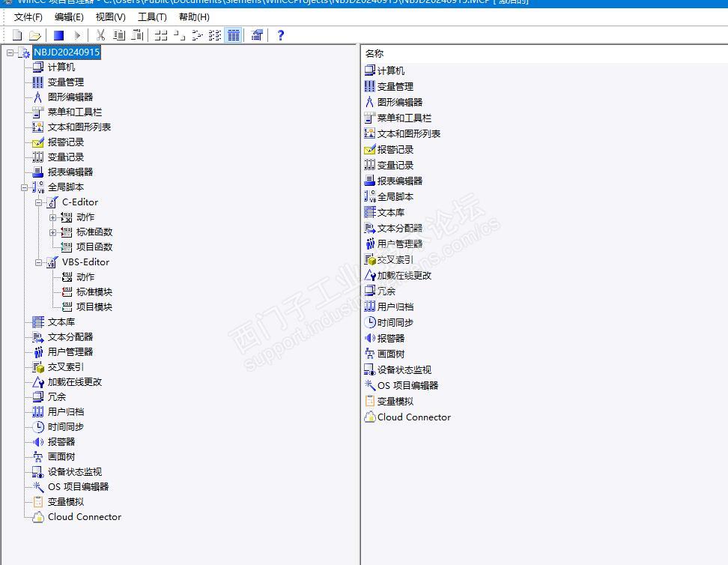Click the Activate runtime play icon
The height and width of the screenshot is (565, 728).
tap(77, 35)
